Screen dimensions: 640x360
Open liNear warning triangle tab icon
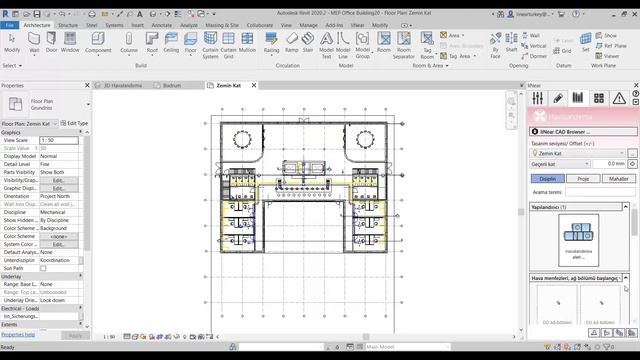619,98
